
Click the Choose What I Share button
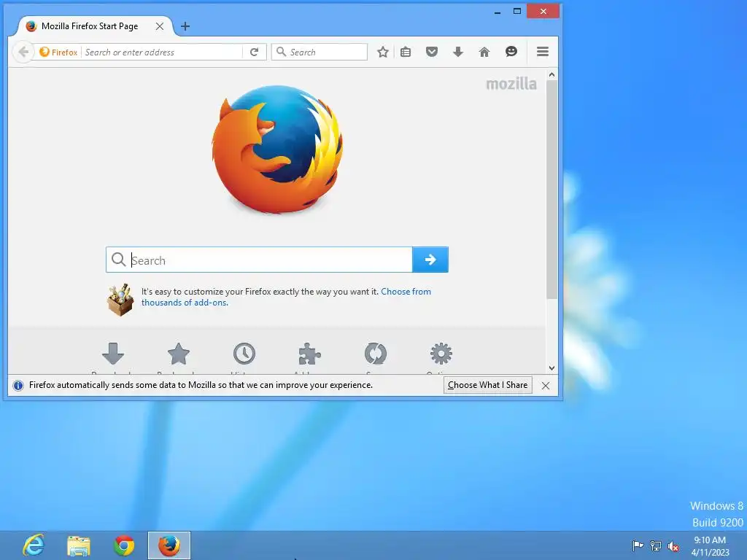pos(488,385)
